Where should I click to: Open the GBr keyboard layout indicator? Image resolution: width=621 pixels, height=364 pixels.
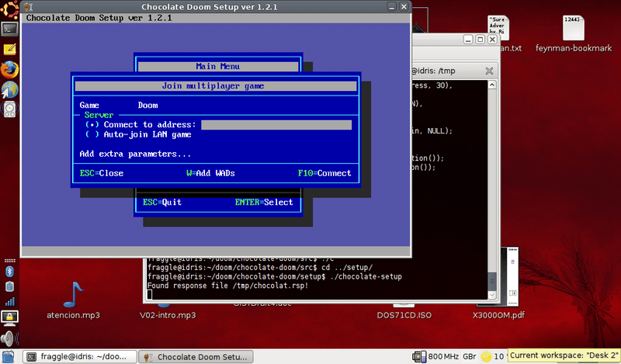click(470, 356)
